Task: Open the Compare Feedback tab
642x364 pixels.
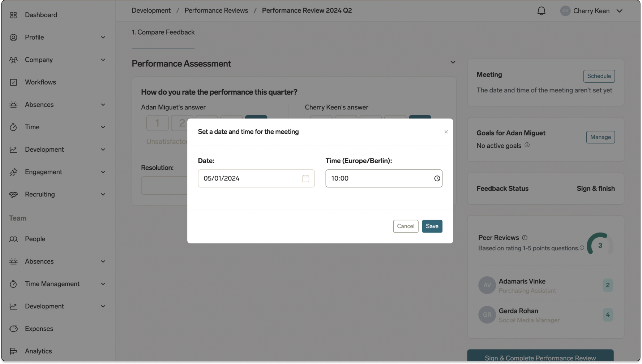Action: click(163, 32)
